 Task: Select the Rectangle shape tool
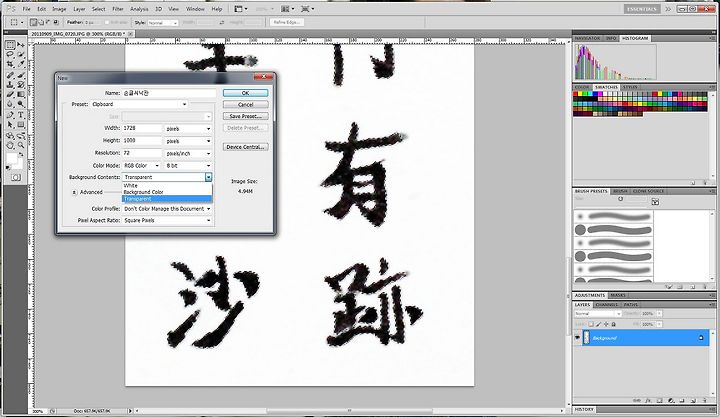pyautogui.click(x=21, y=124)
